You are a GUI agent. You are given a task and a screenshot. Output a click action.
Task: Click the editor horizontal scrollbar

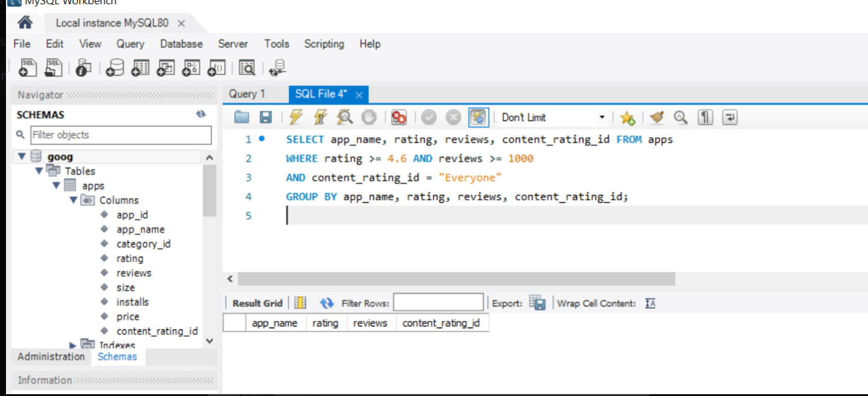[456, 279]
